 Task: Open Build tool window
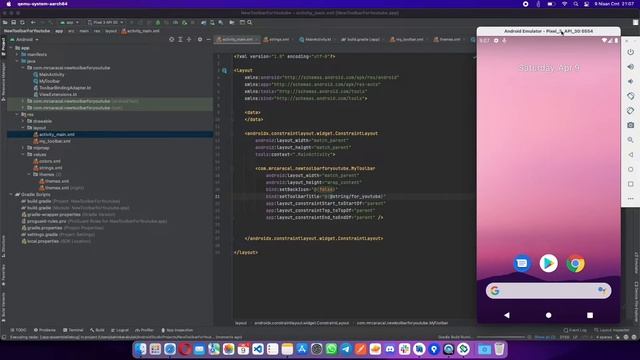tap(97, 330)
